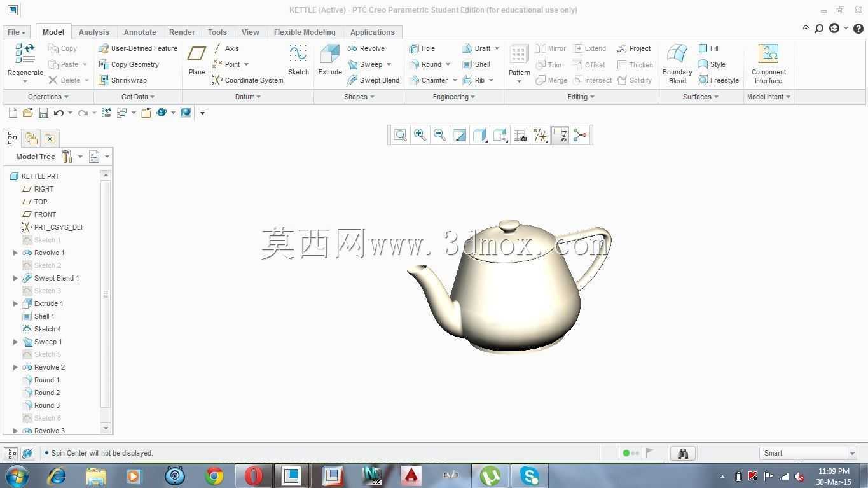
Task: Expand the Revolve 2 feature
Action: click(x=16, y=367)
